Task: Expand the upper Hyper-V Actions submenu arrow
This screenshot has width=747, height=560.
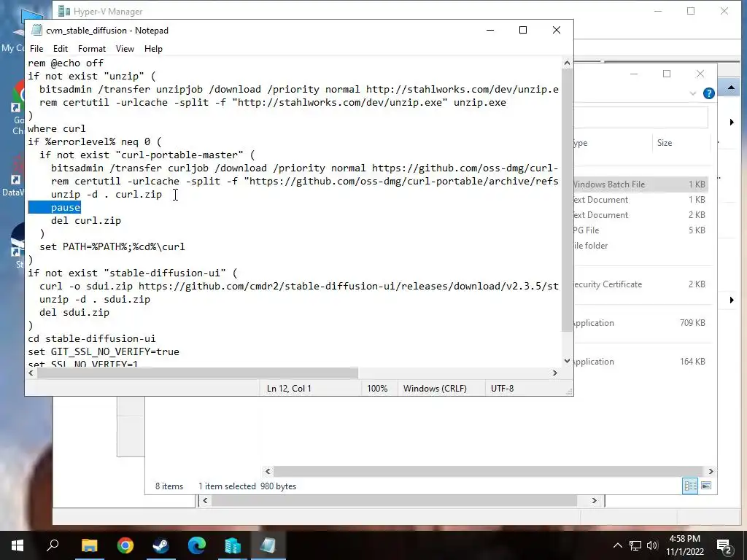Action: 732,122
